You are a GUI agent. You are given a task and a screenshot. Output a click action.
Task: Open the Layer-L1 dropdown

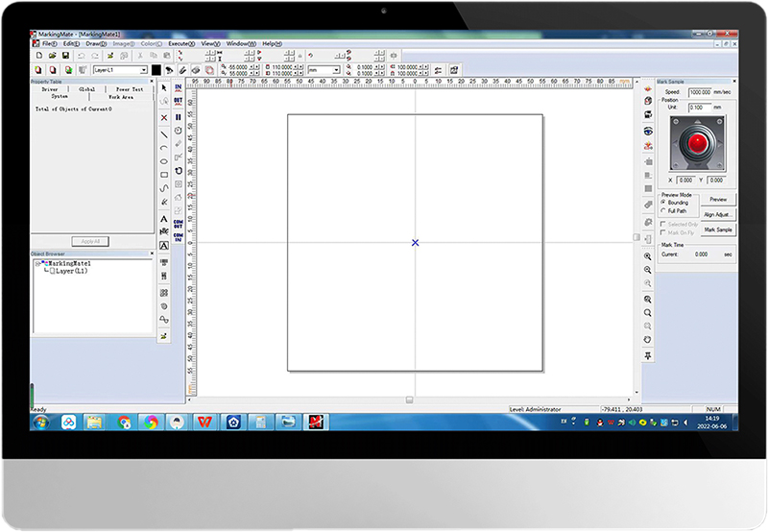pyautogui.click(x=144, y=70)
